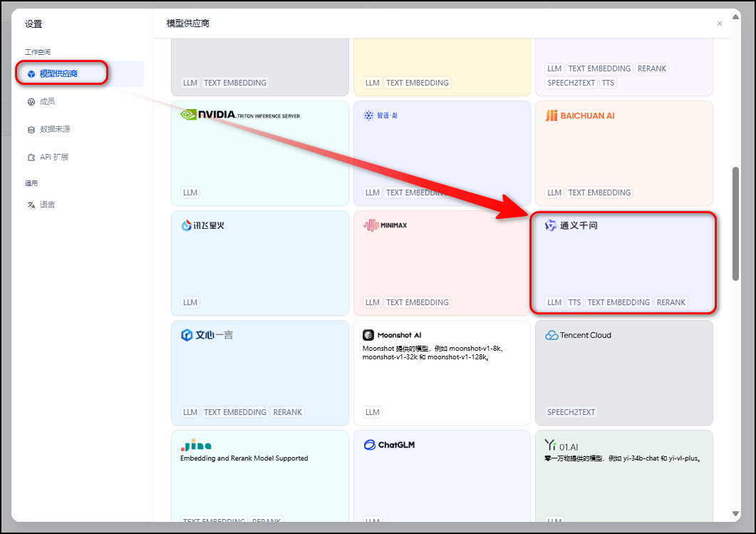Click the database icon beside 数据来源
Image resolution: width=756 pixels, height=534 pixels.
coord(31,130)
